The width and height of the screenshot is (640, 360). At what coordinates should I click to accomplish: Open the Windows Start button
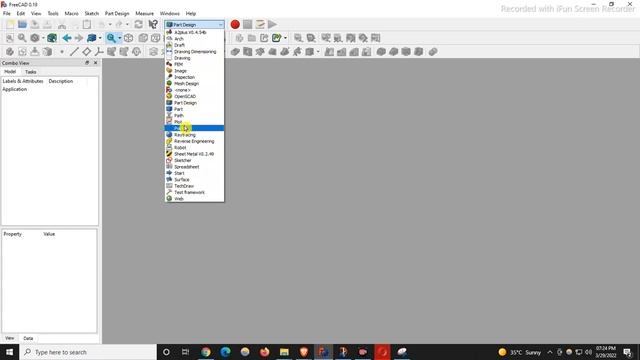(9, 352)
